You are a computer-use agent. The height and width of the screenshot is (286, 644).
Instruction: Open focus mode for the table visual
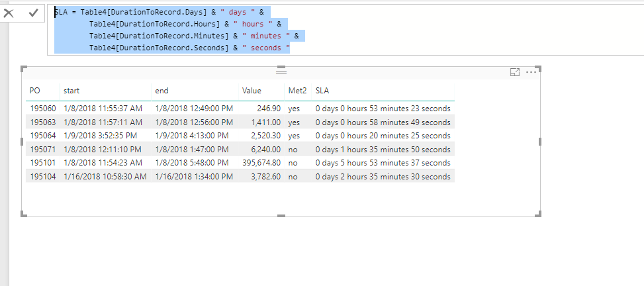pos(515,72)
